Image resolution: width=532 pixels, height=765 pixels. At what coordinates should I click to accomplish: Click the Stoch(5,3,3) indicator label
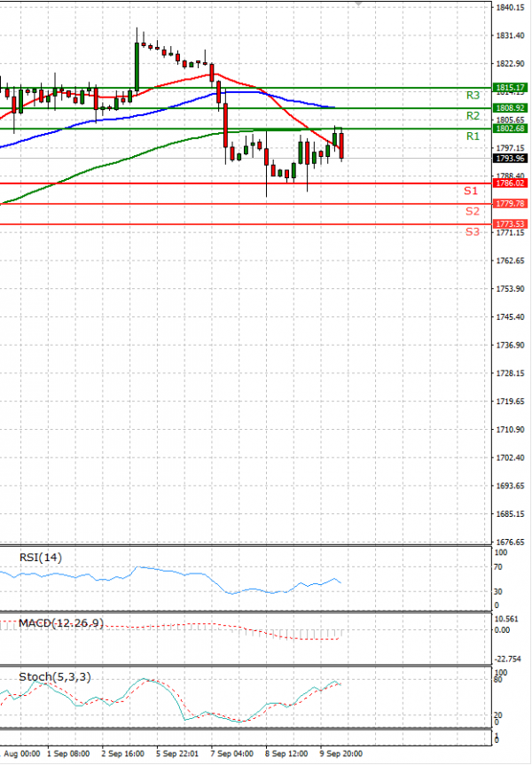[x=55, y=676]
